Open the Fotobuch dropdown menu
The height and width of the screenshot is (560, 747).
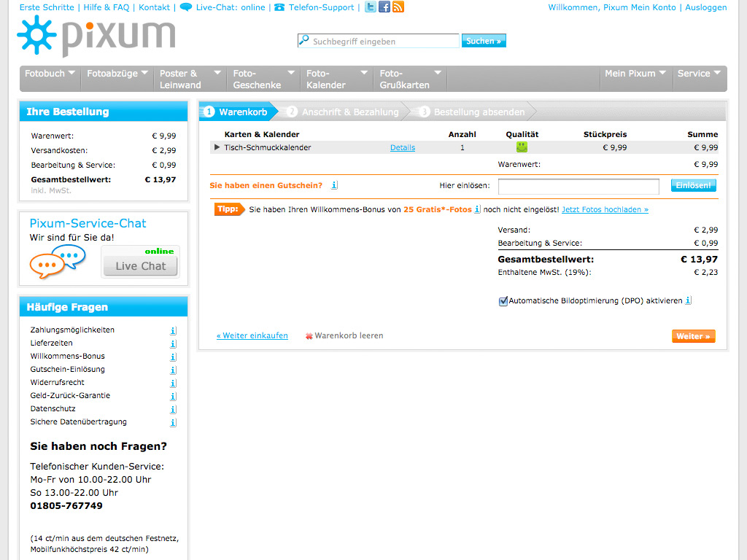50,74
